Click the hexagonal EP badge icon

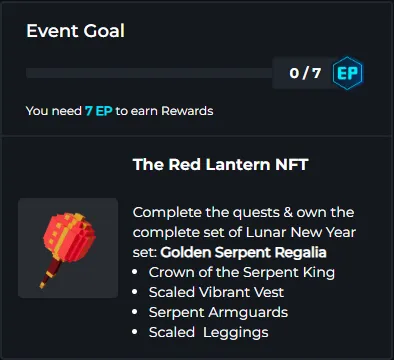coord(348,73)
